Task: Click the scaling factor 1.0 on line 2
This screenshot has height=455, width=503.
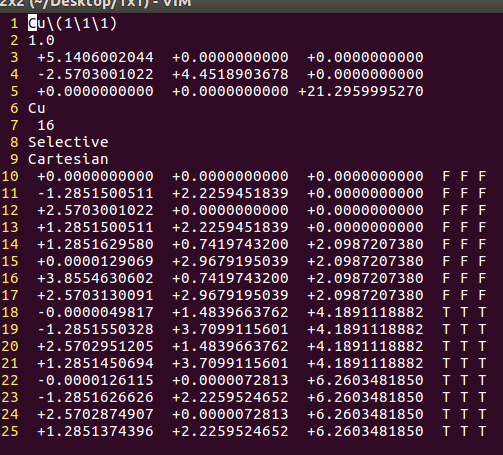Action: 41,40
